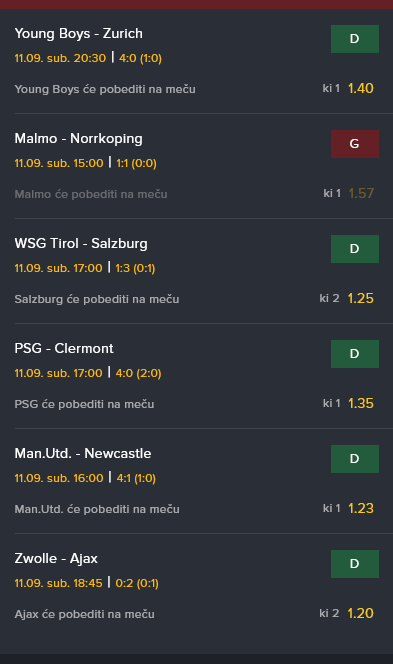Open the Malmo - Norrkoping match title

pos(78,139)
